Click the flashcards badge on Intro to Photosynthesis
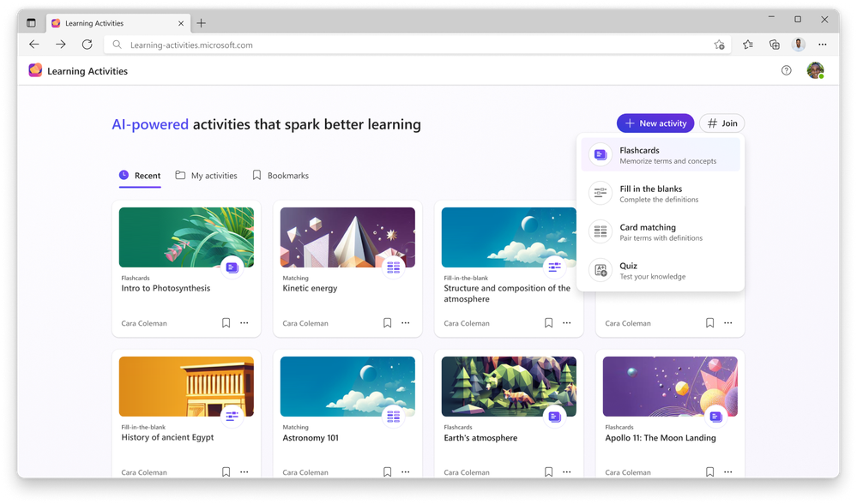The width and height of the screenshot is (857, 504). pyautogui.click(x=232, y=267)
